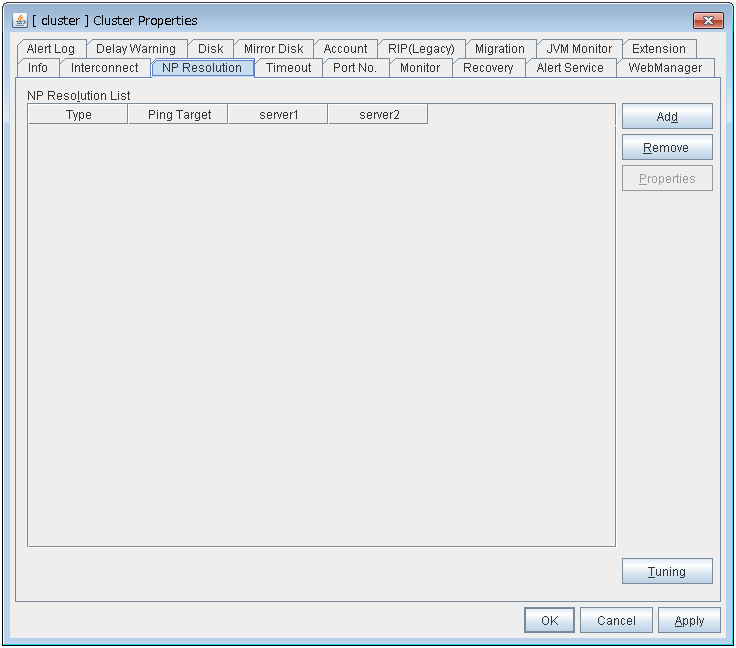Click the Apply button
This screenshot has height=648, width=736.
[x=689, y=621]
